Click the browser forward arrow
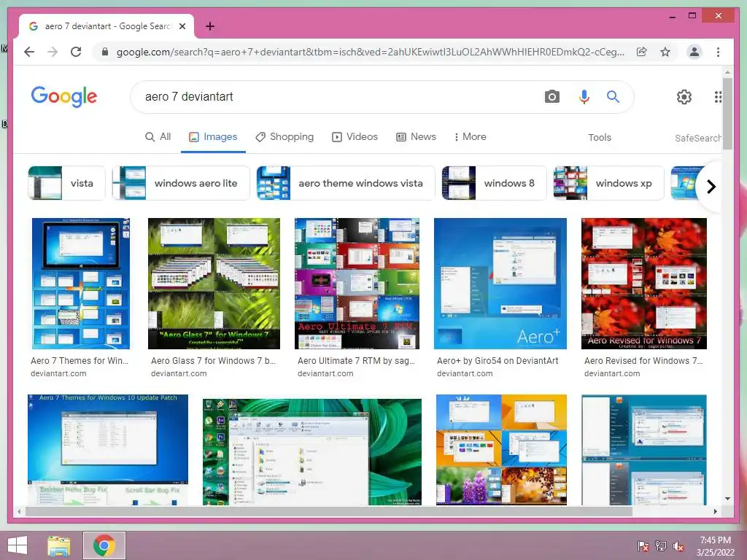The width and height of the screenshot is (747, 560). pyautogui.click(x=53, y=52)
